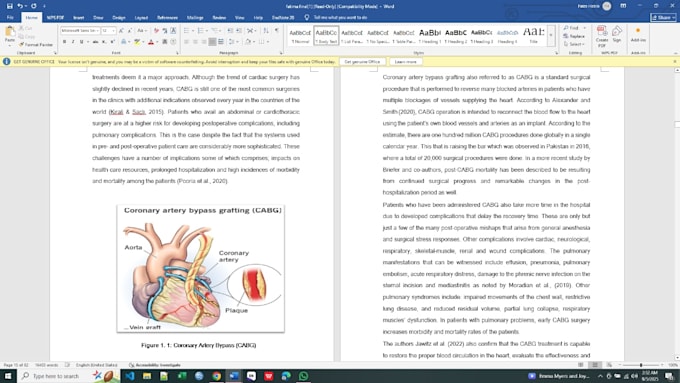Switch to the Insert ribbon tab

tap(78, 17)
